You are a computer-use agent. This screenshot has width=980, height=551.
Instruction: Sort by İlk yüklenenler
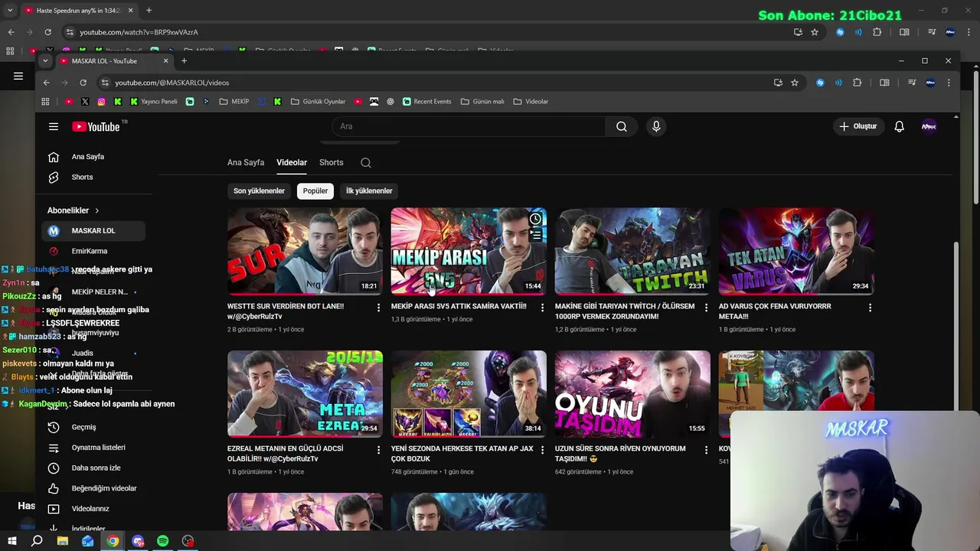369,191
